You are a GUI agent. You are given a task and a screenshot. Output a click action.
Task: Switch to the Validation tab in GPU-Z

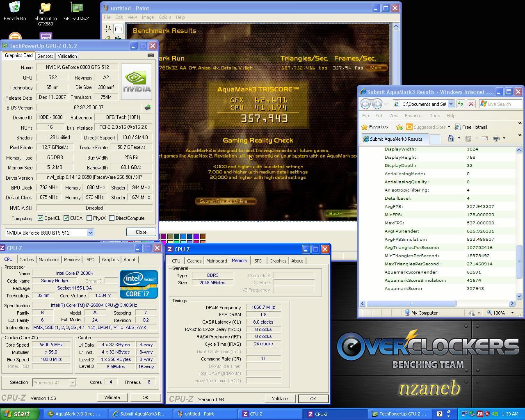click(67, 56)
